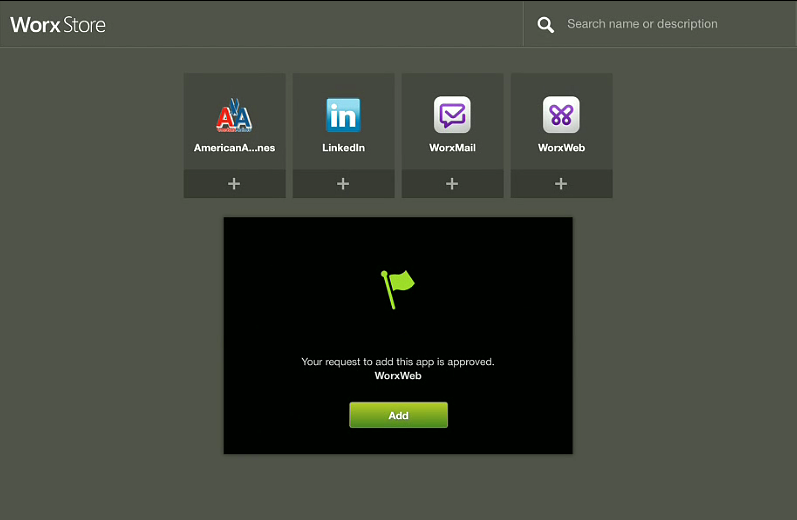Select the WorxMail envelope icon
Viewport: 797px width, 520px height.
pos(452,115)
